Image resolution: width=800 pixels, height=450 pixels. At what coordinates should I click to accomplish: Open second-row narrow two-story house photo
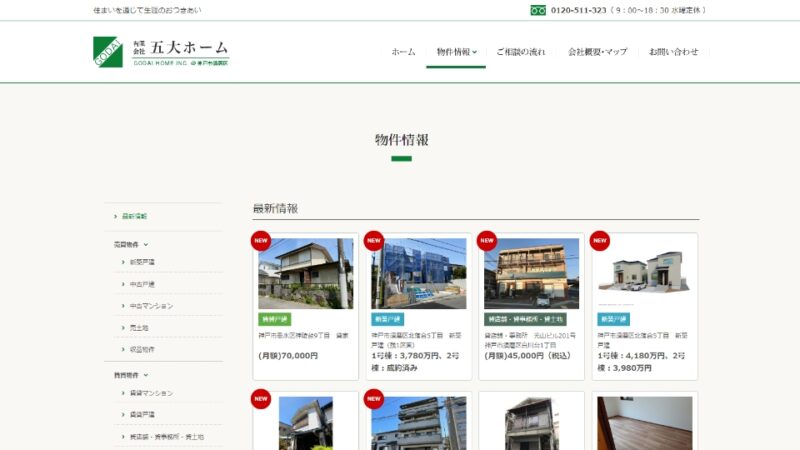pyautogui.click(x=532, y=423)
